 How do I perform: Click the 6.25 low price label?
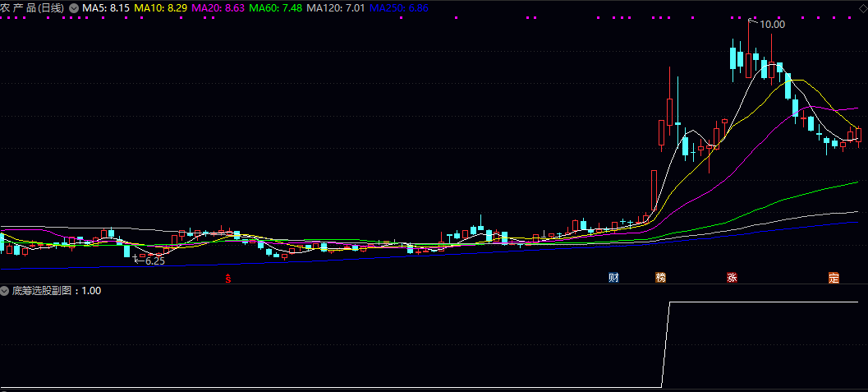[x=155, y=261]
